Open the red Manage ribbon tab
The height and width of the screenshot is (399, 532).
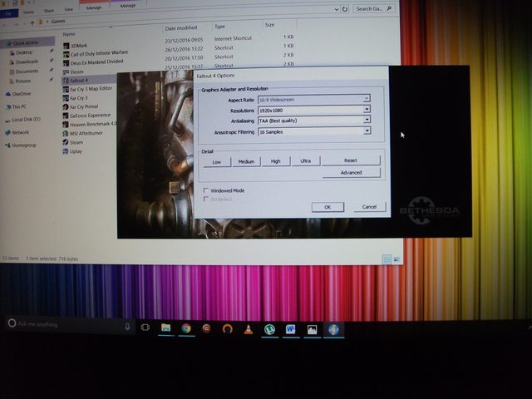tap(94, 7)
